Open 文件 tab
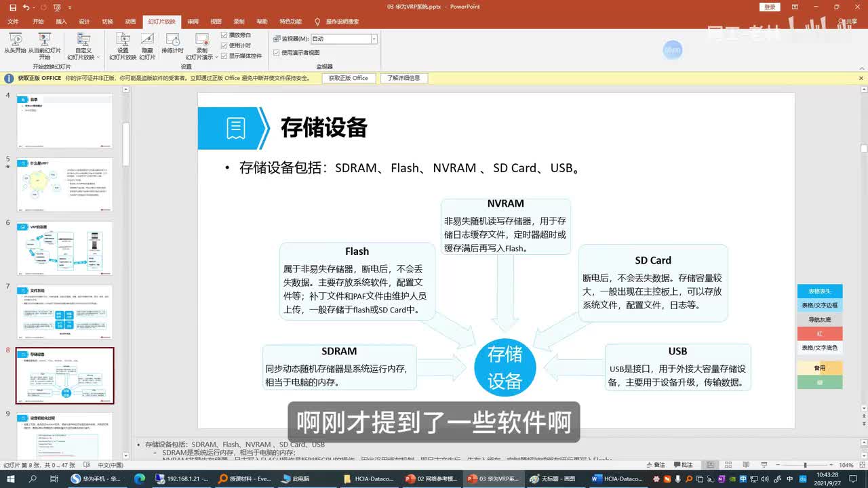This screenshot has width=868, height=488. pos(13,22)
